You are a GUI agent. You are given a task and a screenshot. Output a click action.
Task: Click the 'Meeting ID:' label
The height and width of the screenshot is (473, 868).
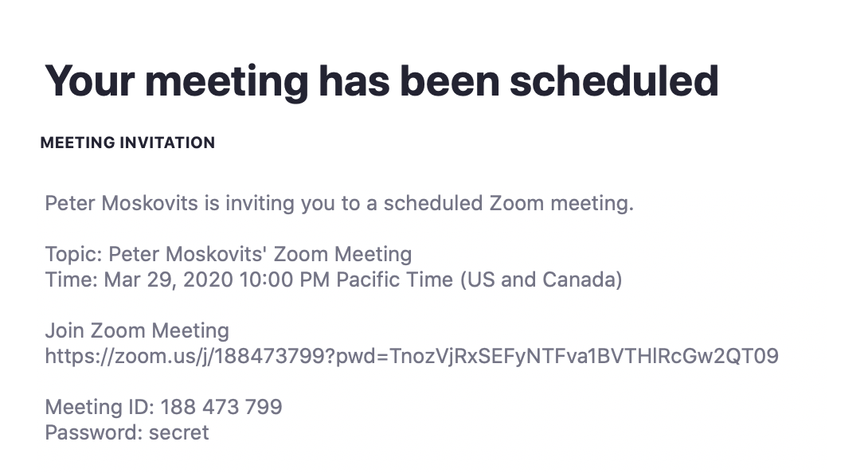[100, 407]
